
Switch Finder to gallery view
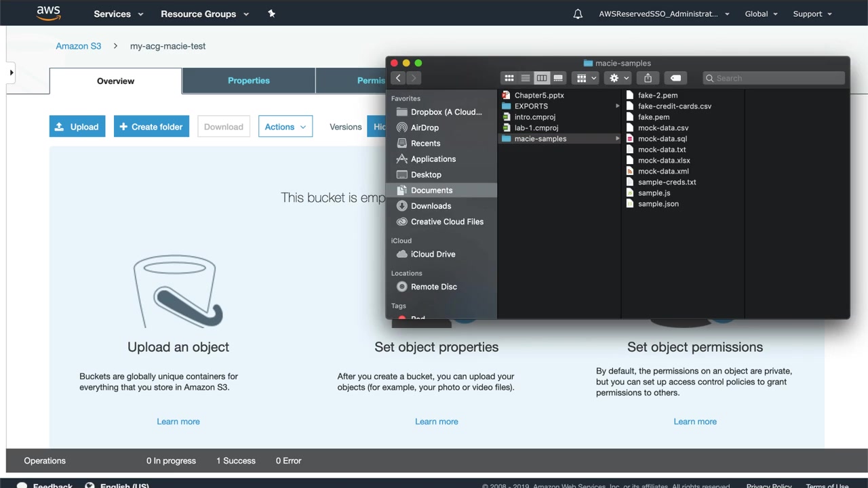click(558, 78)
